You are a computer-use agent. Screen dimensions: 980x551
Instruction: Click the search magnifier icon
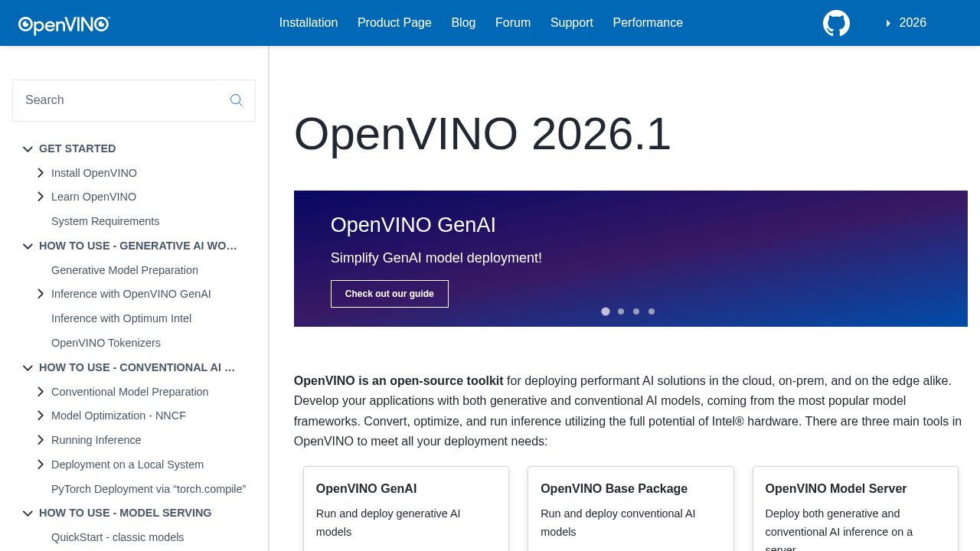[237, 100]
